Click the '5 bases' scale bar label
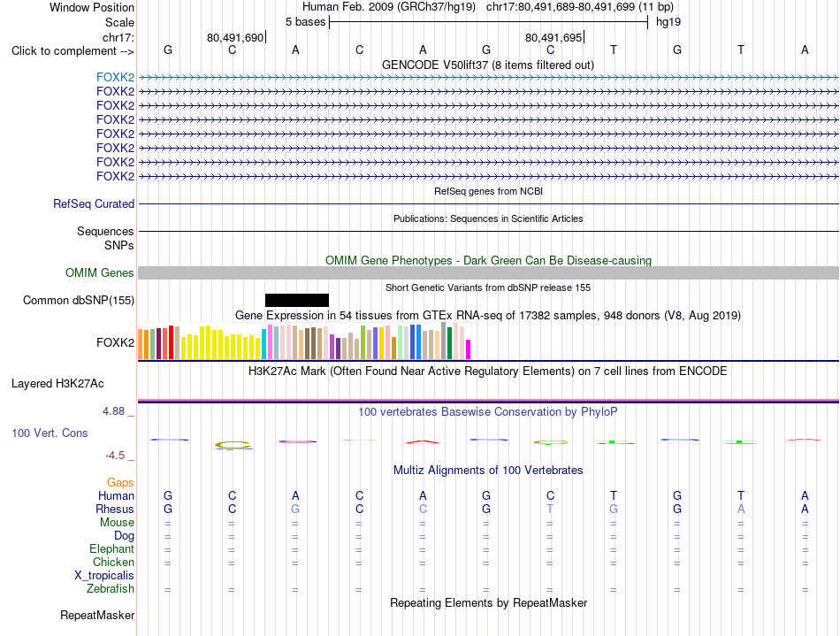This screenshot has height=636, width=840. click(305, 22)
